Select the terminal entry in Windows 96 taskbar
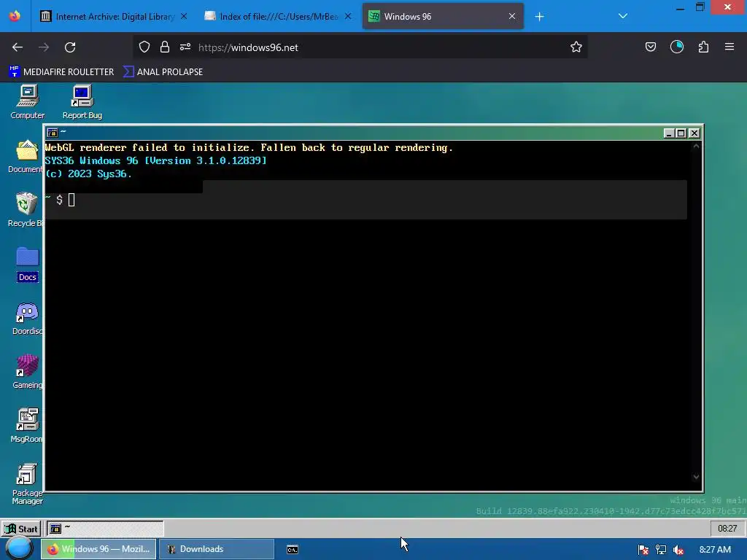 [105, 529]
